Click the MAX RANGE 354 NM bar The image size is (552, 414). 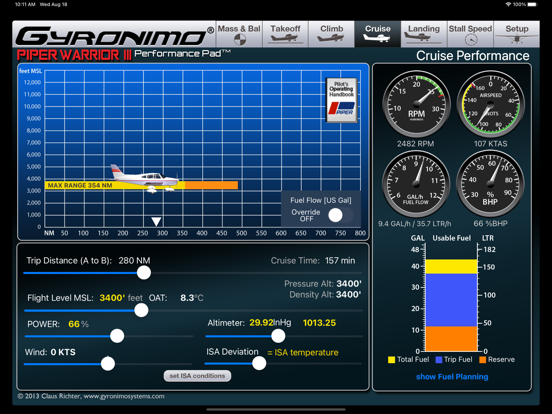[x=115, y=185]
